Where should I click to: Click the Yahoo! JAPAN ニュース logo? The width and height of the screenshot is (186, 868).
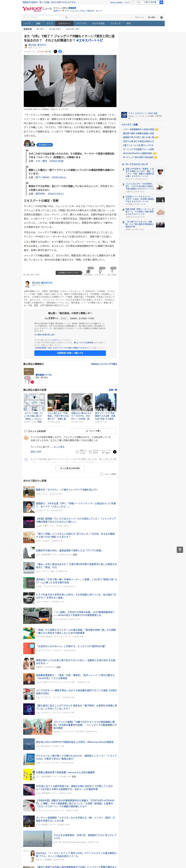tap(37, 9)
